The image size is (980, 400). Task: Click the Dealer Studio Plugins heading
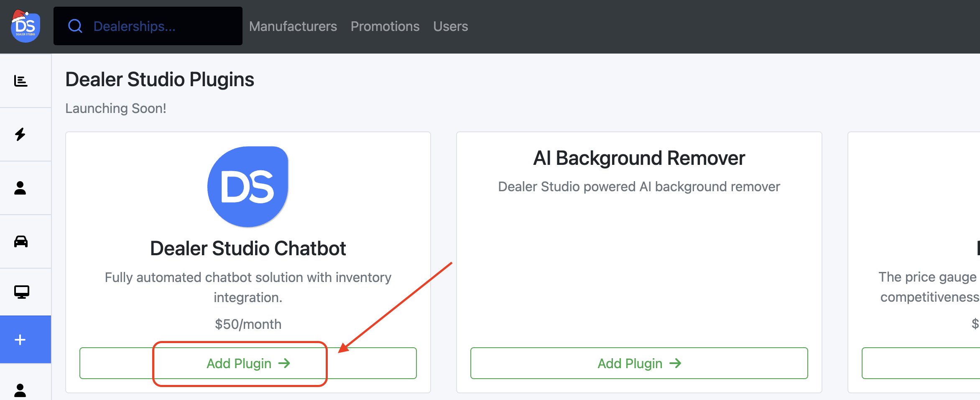click(x=160, y=79)
